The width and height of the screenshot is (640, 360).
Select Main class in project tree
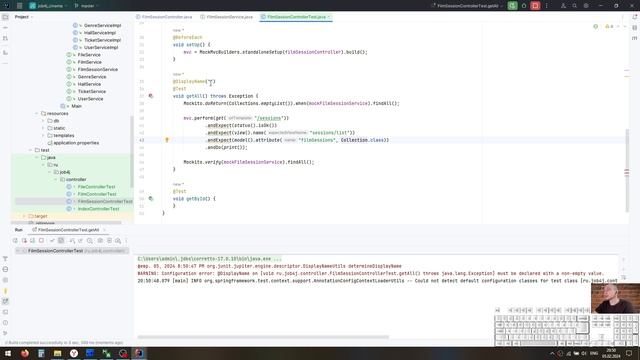pos(76,106)
